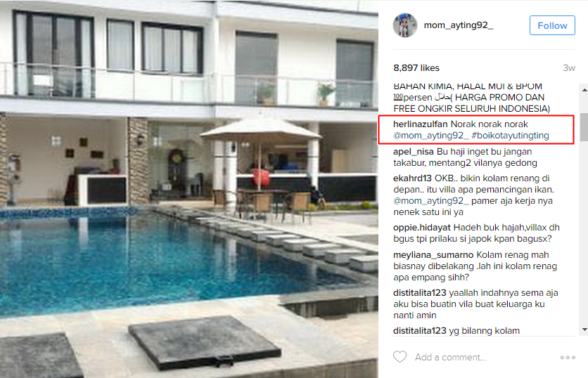The width and height of the screenshot is (588, 378).
Task: Open the #boikotayutingting hashtag
Action: (x=511, y=135)
